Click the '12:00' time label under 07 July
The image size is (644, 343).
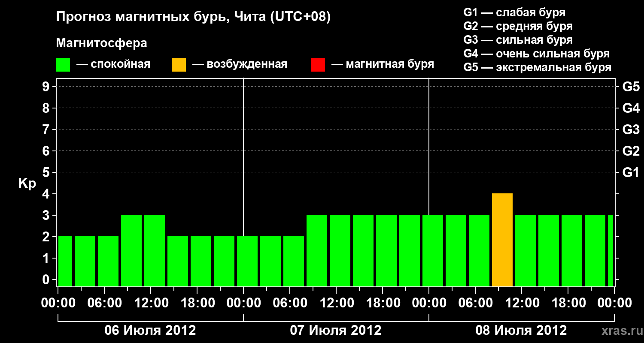(x=337, y=303)
